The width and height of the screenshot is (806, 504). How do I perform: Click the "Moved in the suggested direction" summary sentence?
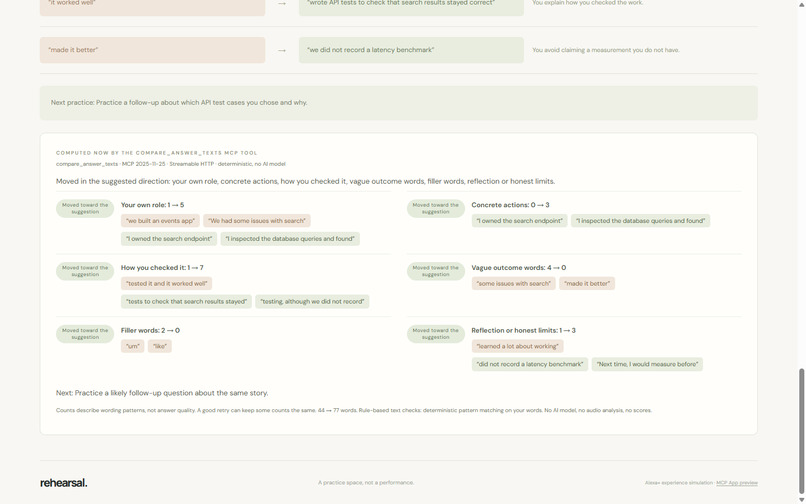pyautogui.click(x=305, y=181)
